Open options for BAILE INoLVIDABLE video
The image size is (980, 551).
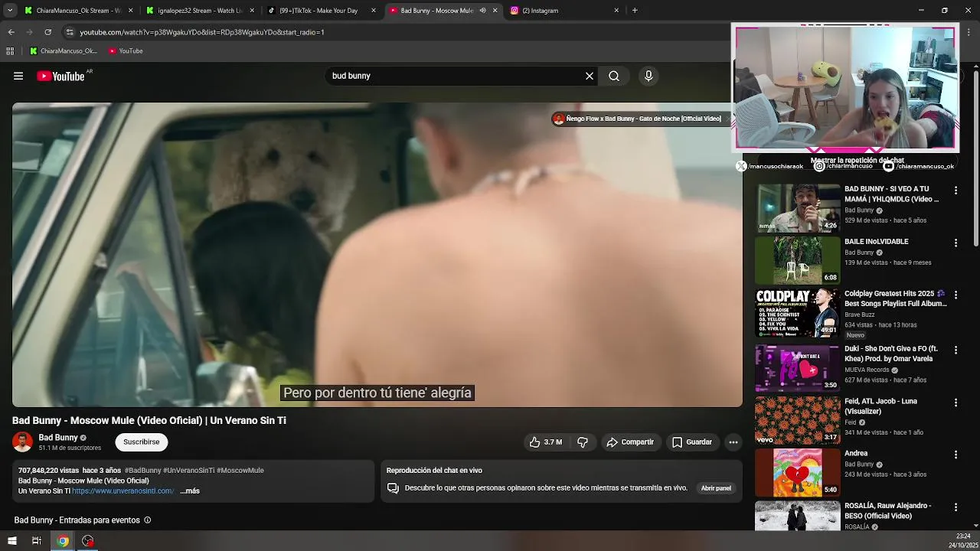(955, 243)
